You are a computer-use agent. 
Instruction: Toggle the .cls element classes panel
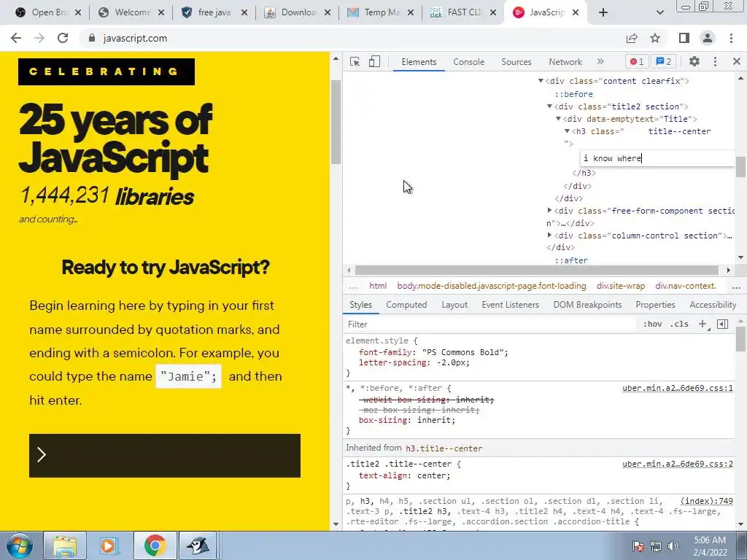[679, 324]
